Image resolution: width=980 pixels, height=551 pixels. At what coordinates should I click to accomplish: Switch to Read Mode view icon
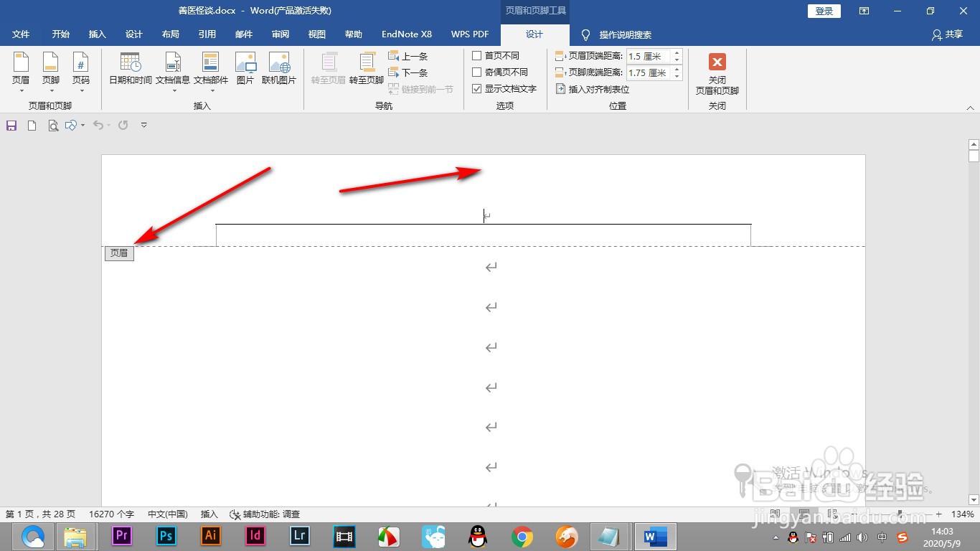[x=776, y=514]
